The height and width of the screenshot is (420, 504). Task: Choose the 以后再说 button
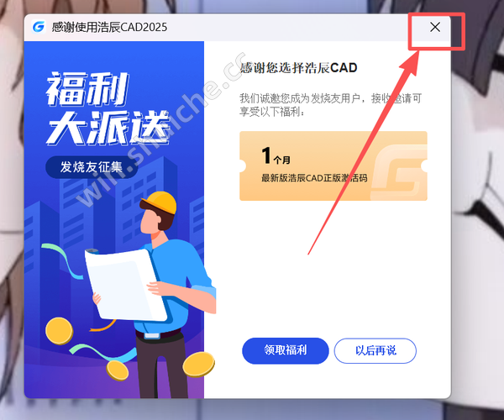(375, 350)
